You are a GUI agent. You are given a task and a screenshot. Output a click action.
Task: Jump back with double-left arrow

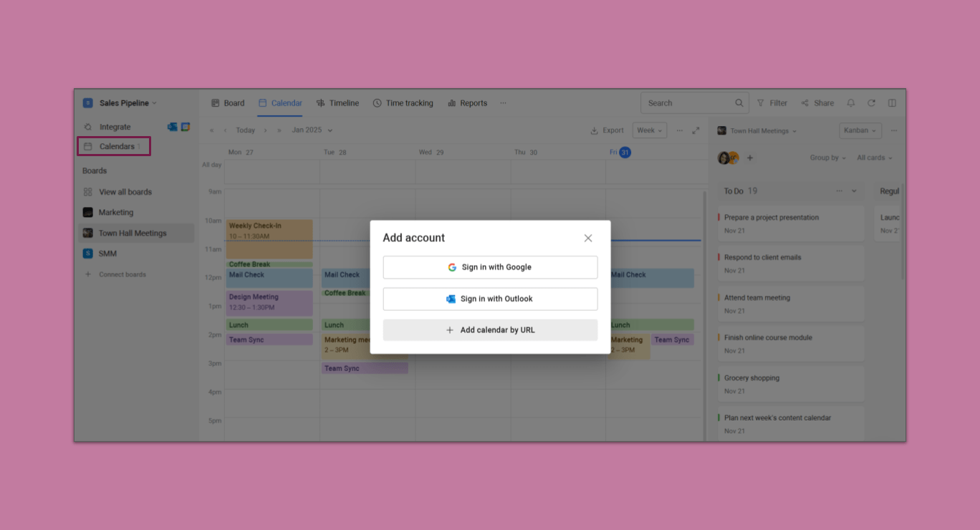click(211, 130)
